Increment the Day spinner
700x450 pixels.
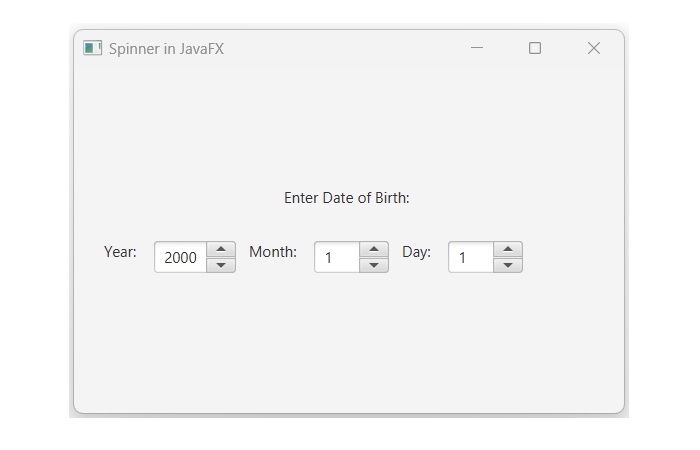(508, 250)
